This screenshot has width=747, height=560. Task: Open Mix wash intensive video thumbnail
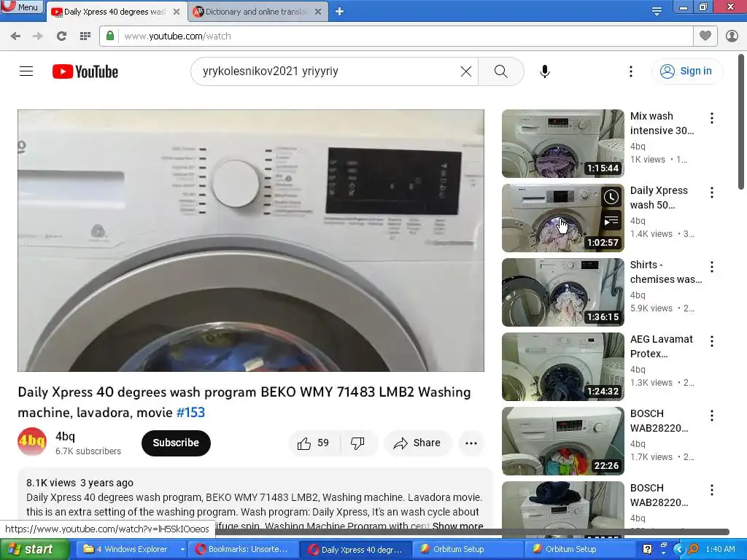click(x=562, y=144)
